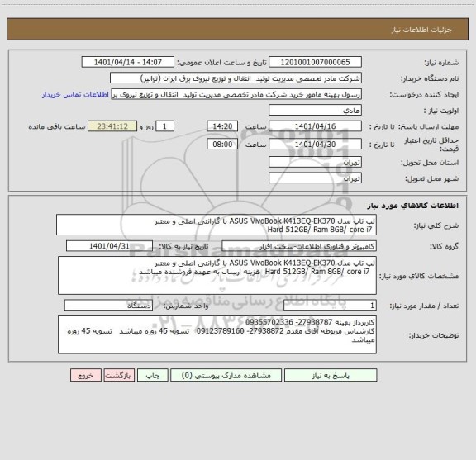Click the ساعت باقی مانده label

pos(57,126)
